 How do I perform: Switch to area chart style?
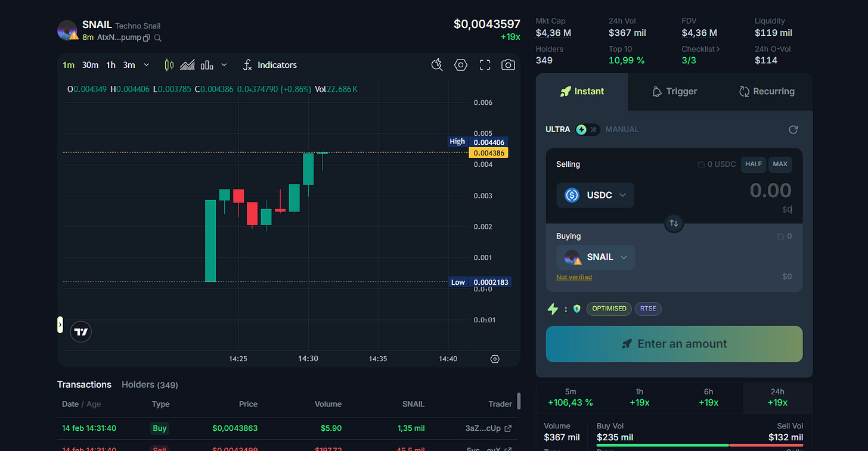tap(187, 65)
